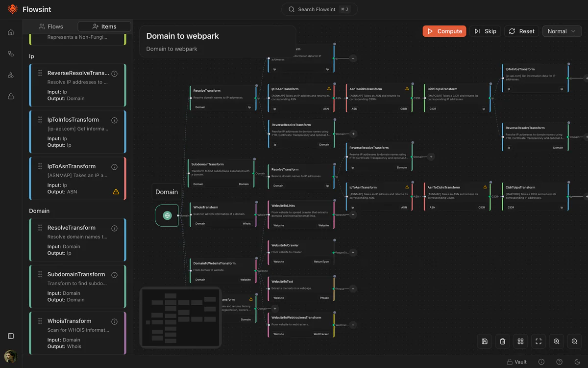Toggle the sidebar panel collapse button
This screenshot has height=368, width=588.
pos(11,336)
